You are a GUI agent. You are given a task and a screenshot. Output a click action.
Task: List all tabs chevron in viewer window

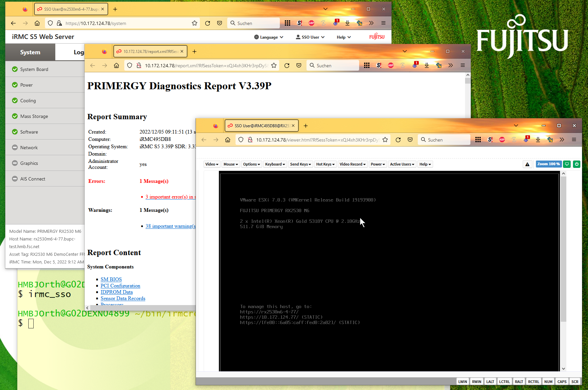tap(516, 126)
